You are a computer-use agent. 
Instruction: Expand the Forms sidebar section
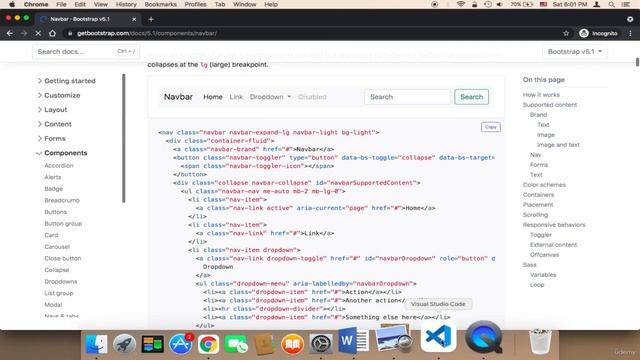[x=51, y=138]
